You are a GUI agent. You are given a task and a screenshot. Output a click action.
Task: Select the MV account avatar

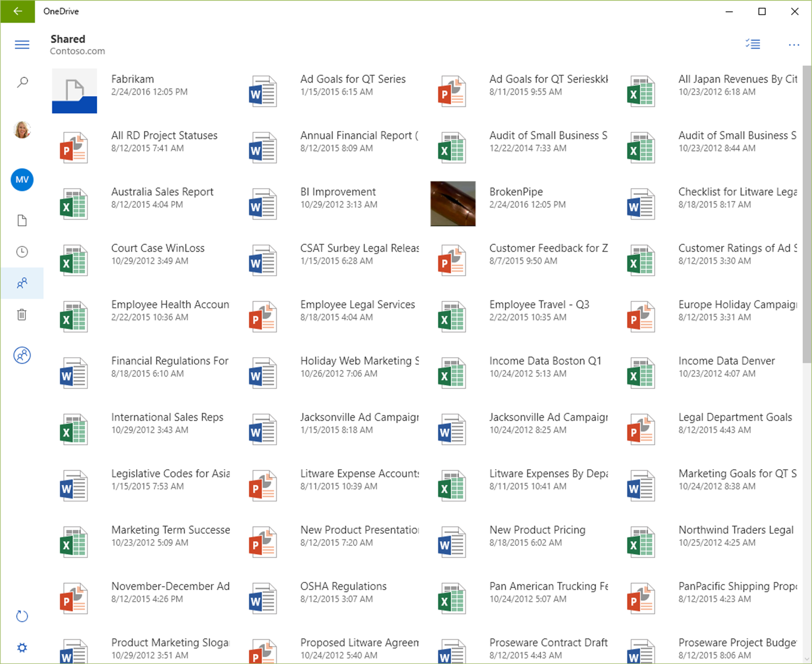tap(22, 180)
